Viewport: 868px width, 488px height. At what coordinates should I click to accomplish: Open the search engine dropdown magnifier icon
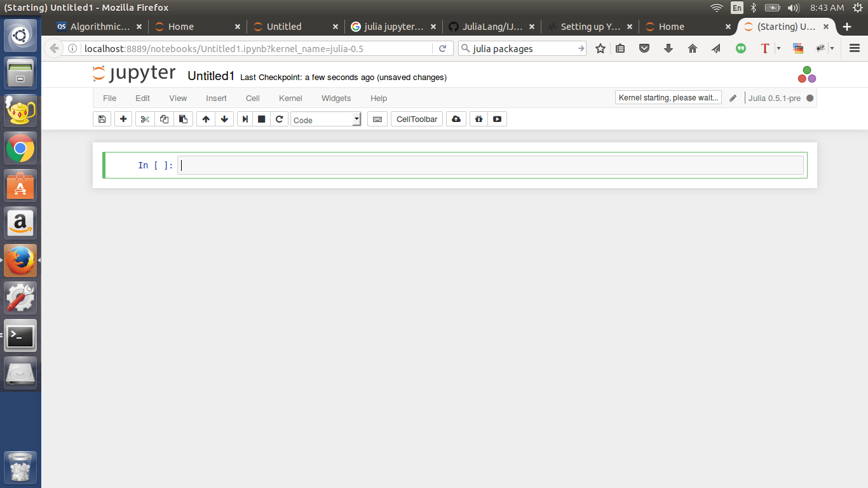pyautogui.click(x=465, y=48)
